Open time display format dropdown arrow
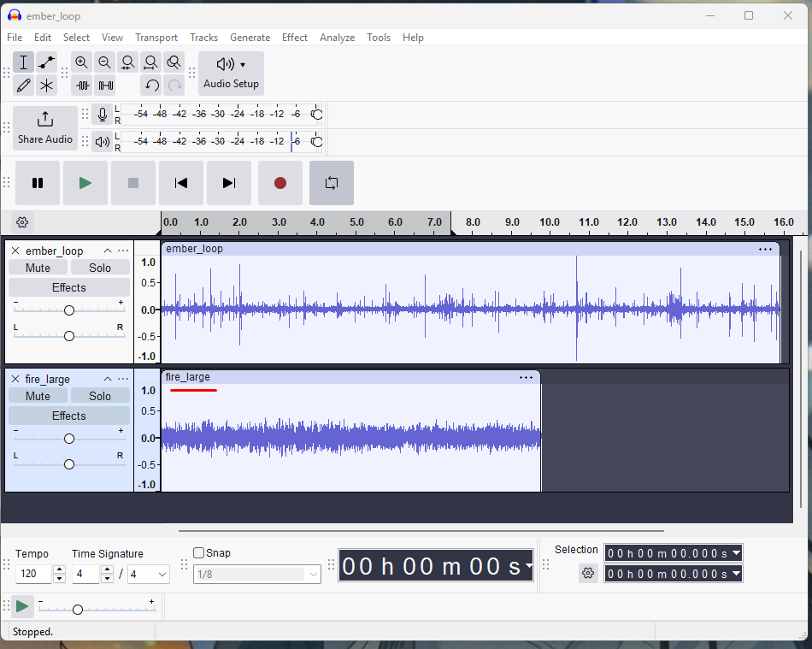Screen dimensions: 812x649 (x=528, y=565)
